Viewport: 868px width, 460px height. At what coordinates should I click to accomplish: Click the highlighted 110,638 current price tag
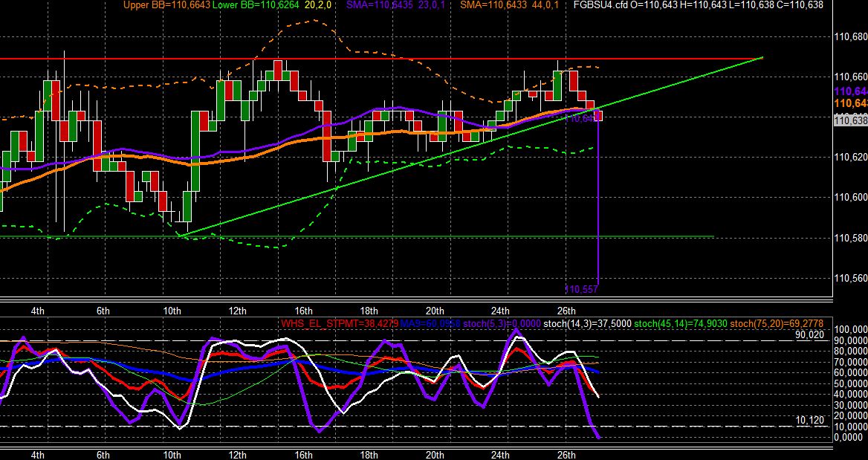(851, 120)
